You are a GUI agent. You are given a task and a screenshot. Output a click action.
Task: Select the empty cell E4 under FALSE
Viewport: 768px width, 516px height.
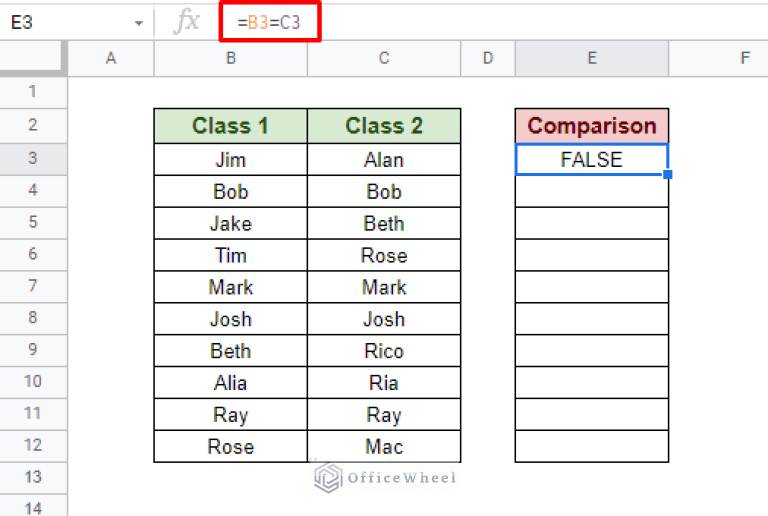click(592, 192)
